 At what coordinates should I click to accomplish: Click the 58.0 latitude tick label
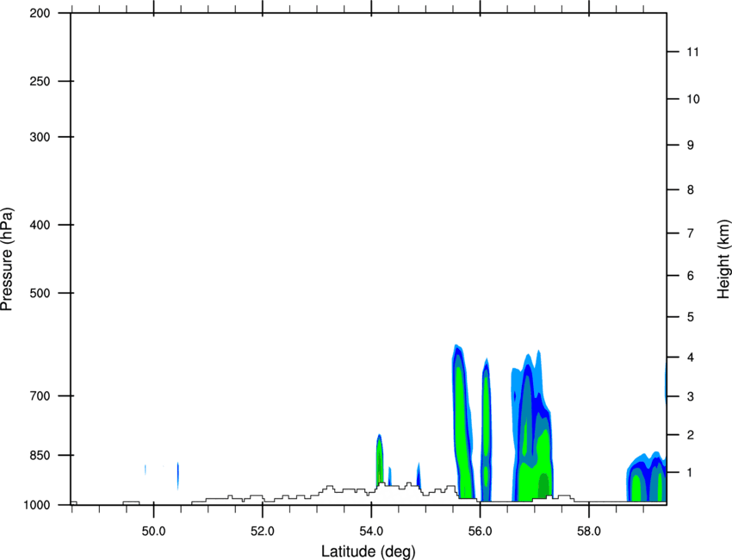click(x=589, y=532)
